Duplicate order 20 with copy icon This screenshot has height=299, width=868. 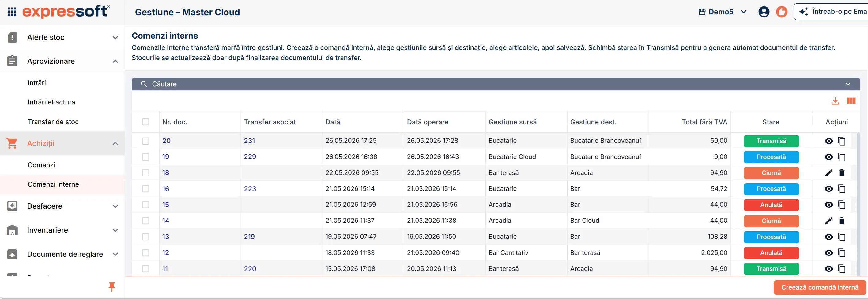tap(841, 141)
